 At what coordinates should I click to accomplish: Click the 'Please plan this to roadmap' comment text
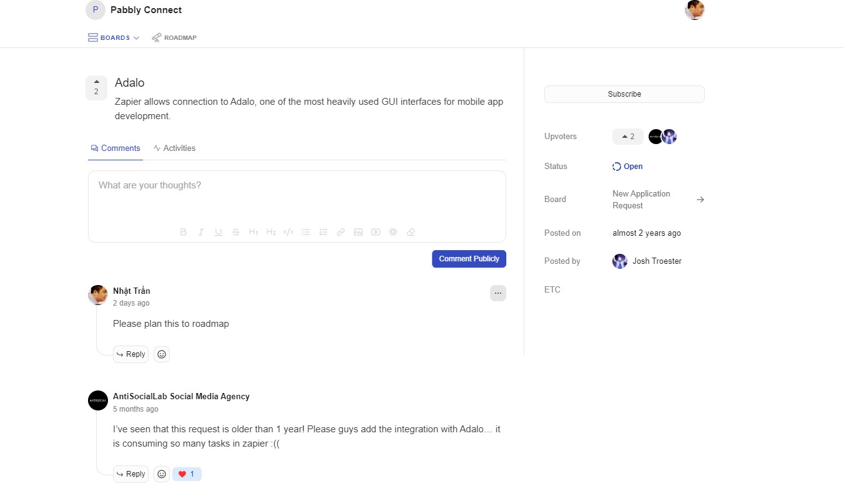[171, 324]
